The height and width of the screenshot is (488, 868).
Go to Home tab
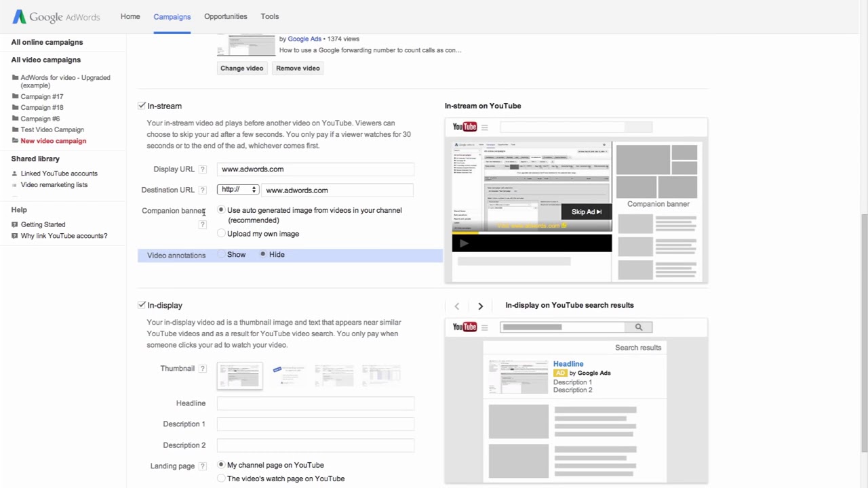tap(130, 16)
